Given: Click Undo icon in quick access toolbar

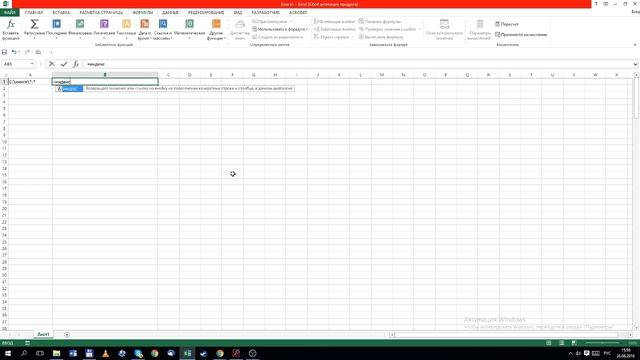Looking at the screenshot, I should [14, 52].
